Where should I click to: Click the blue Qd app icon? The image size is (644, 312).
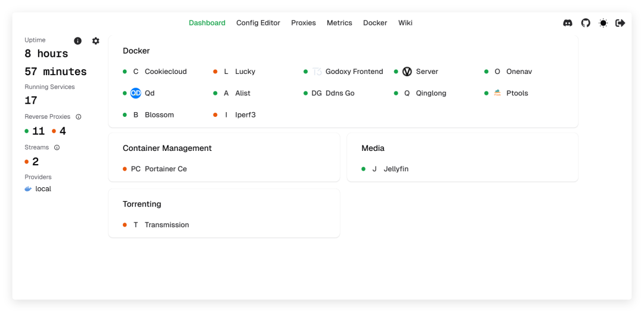135,93
